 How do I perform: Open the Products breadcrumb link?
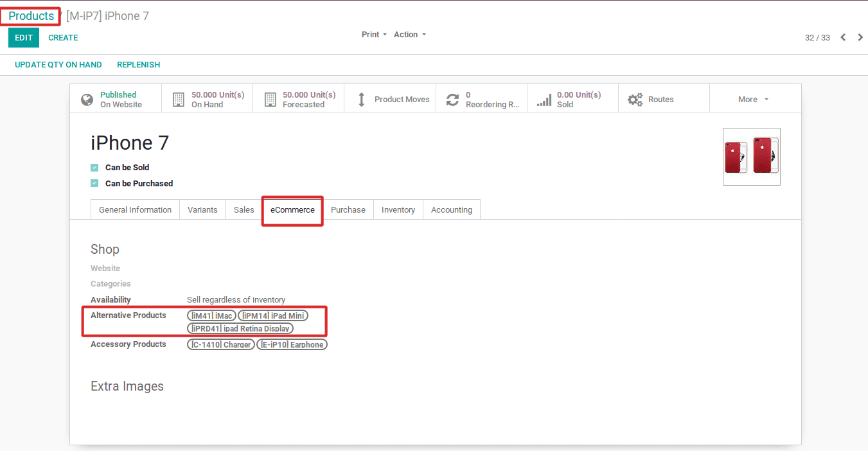(x=31, y=16)
